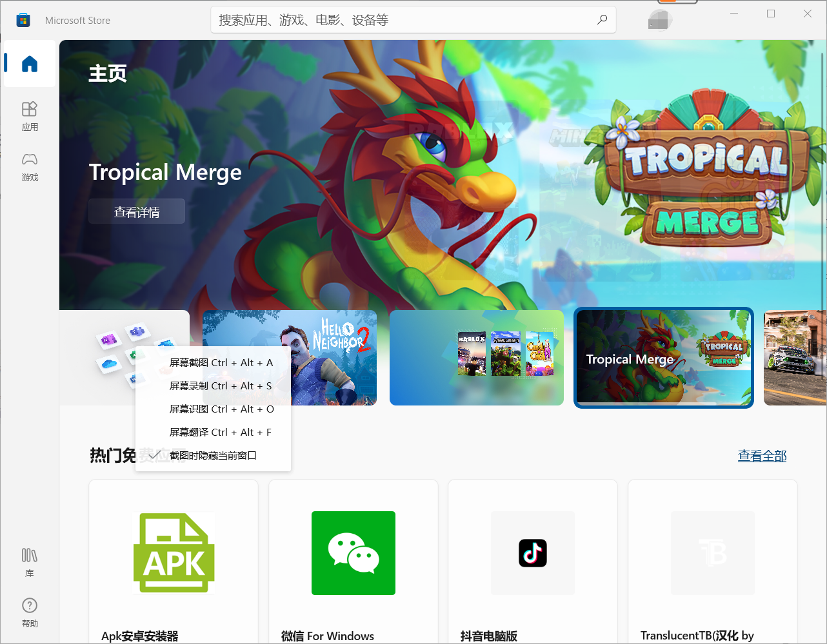Focus the search apps and games field
Screen dimensions: 827x644
[x=413, y=20]
